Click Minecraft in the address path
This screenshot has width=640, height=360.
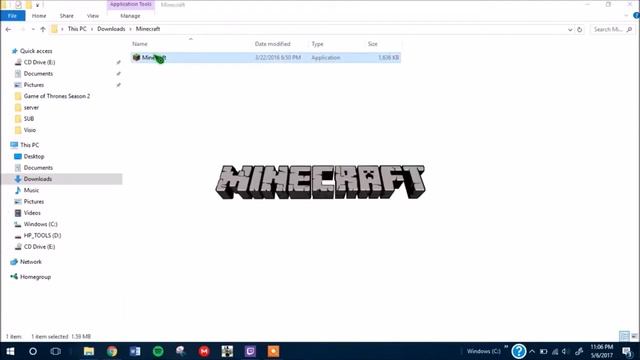[x=148, y=29]
